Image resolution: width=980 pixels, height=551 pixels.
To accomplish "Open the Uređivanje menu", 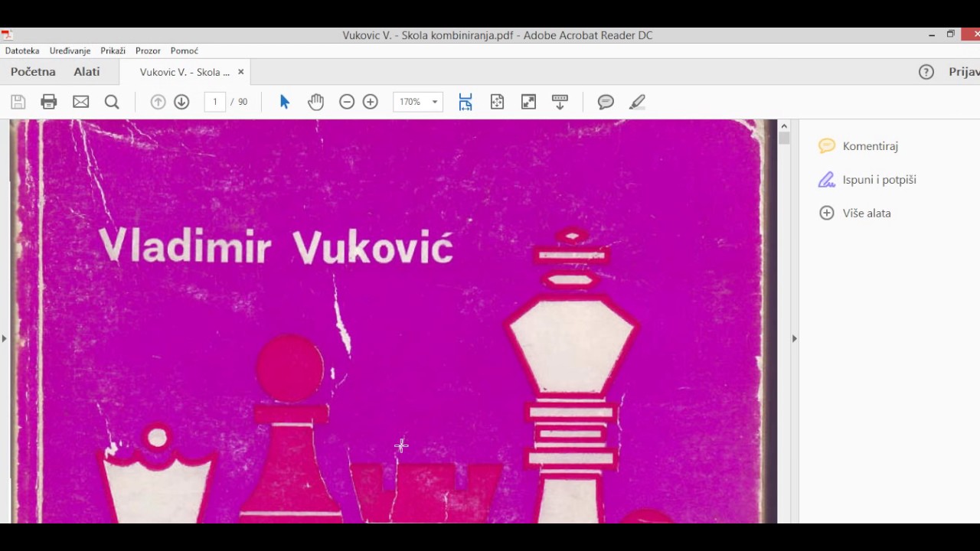I will (70, 51).
